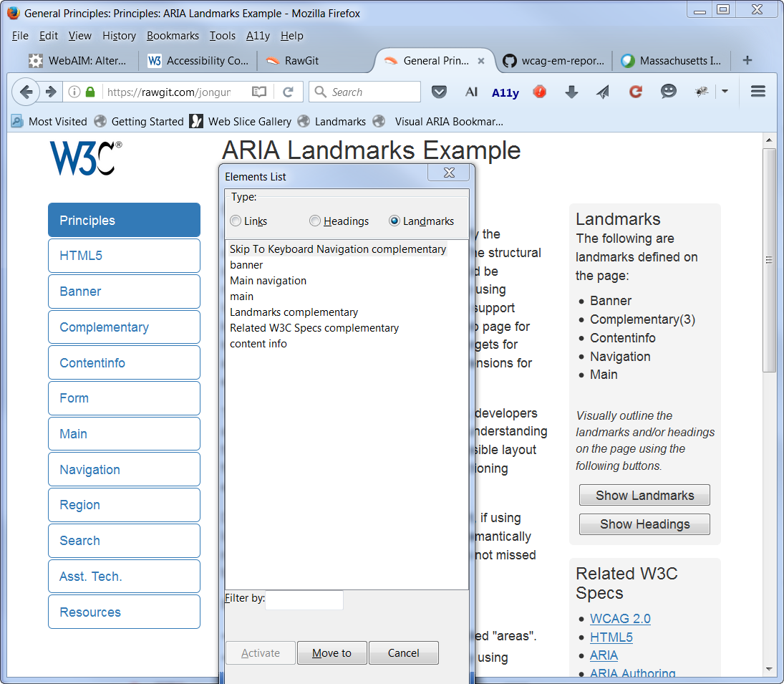Switch Elements List to Headings
Viewport: 784px width, 684px height.
(314, 221)
